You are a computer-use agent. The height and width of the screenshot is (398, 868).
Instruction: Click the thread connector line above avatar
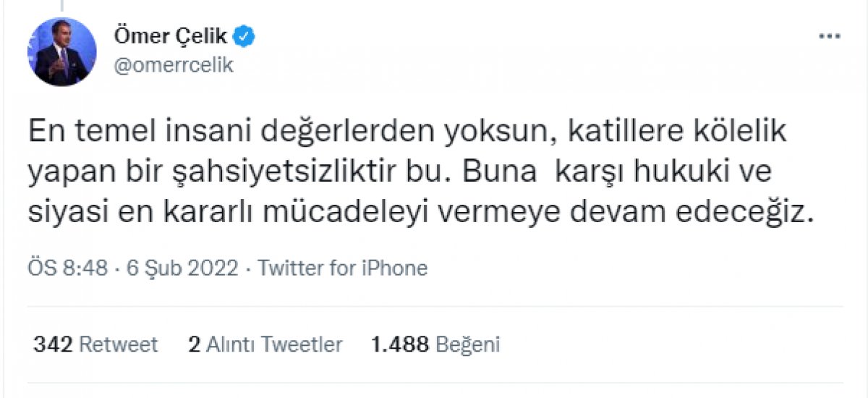62,5
